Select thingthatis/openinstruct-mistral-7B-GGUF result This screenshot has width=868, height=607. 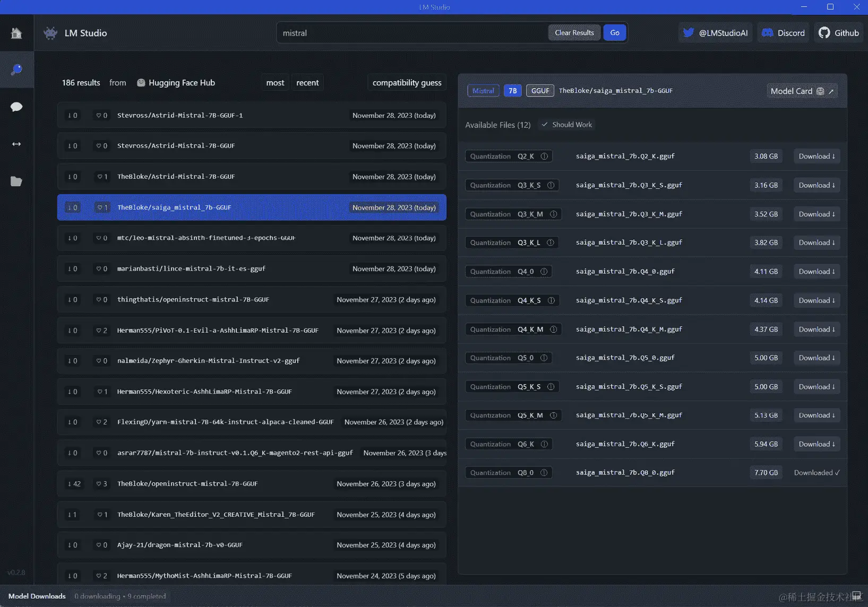(x=252, y=300)
